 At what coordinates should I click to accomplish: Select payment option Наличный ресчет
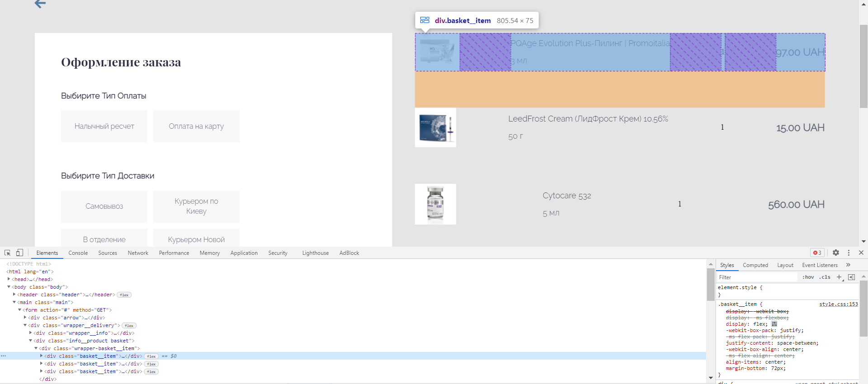104,126
